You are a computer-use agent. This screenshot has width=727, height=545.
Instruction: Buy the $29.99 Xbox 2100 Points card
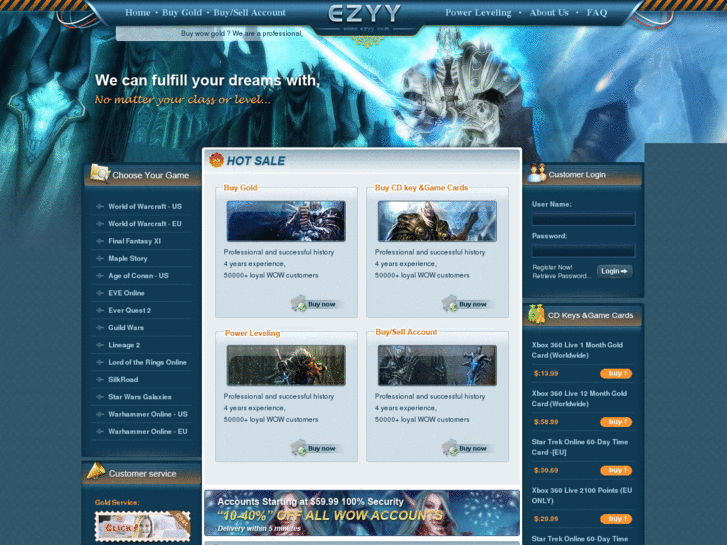click(x=616, y=519)
